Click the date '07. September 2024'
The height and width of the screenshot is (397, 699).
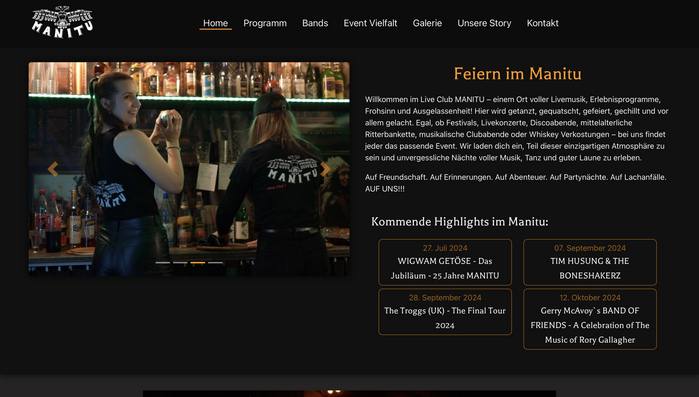(x=590, y=248)
